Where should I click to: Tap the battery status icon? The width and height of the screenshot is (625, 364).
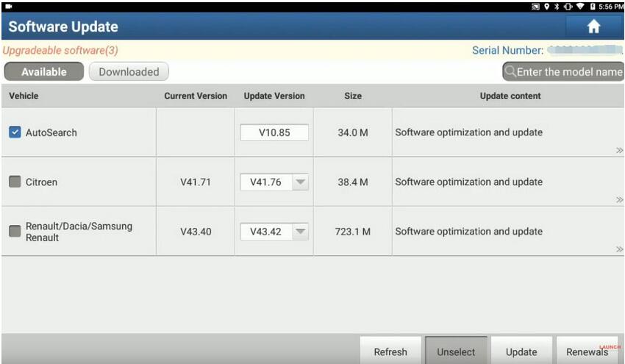tap(593, 7)
